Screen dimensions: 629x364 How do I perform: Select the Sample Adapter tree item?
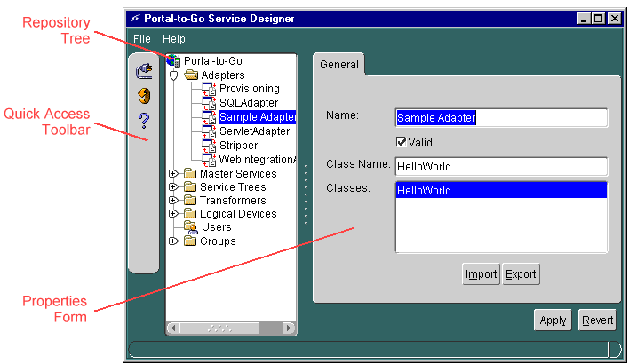click(257, 117)
